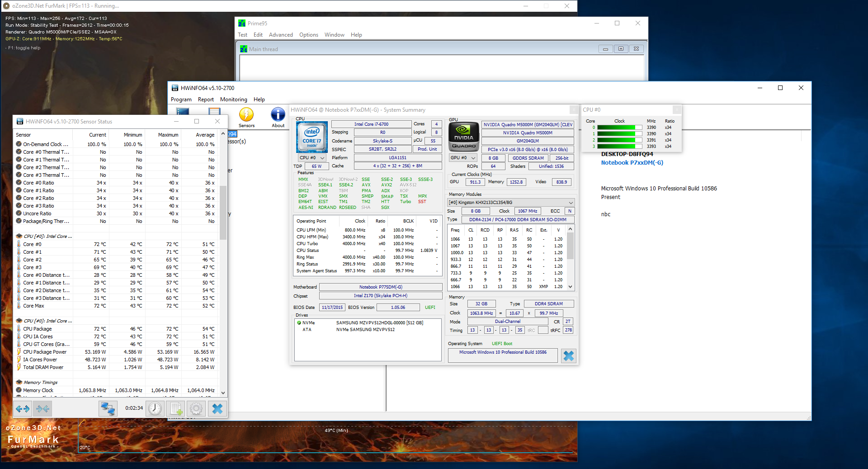Click Prime95 window title icon
868x469 pixels.
(x=242, y=24)
